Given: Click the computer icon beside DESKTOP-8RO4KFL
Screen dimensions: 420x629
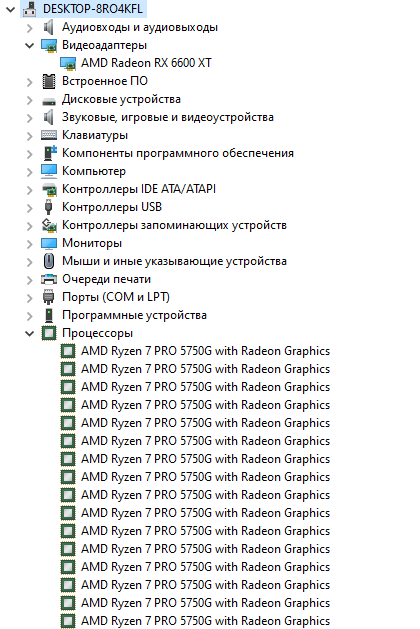Looking at the screenshot, I should 30,9.
